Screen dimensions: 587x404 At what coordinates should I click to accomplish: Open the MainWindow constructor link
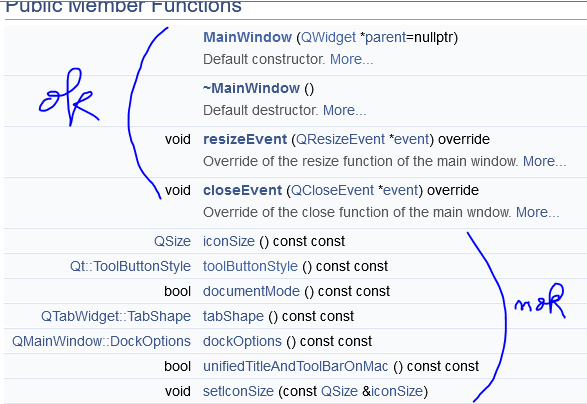(x=247, y=37)
